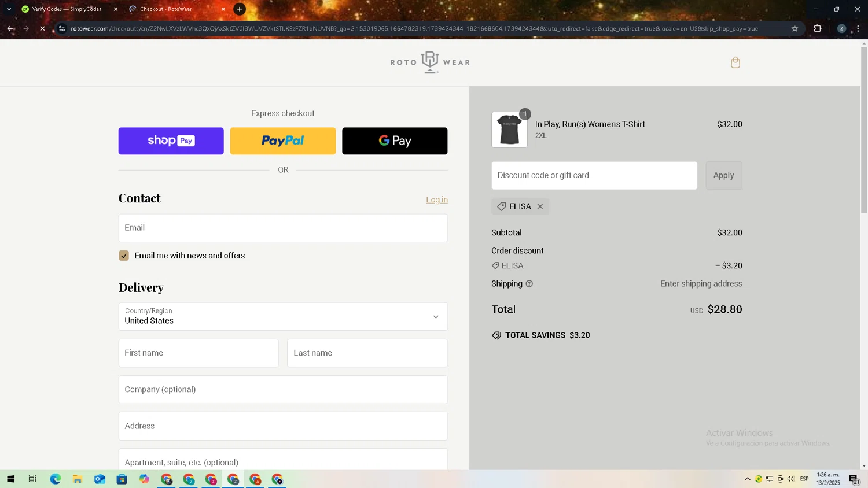Viewport: 868px width, 488px height.
Task: Click product name In Play, Run(s) Women's T-Shirt
Action: click(590, 124)
